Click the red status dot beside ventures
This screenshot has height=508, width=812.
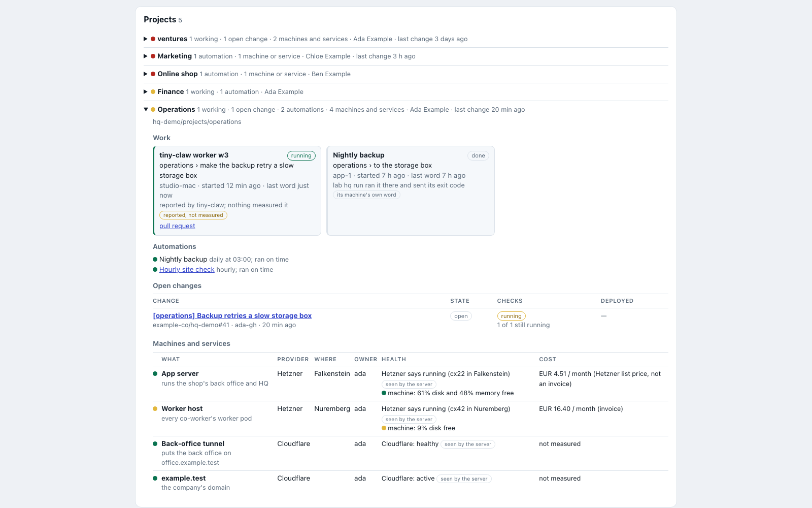153,39
